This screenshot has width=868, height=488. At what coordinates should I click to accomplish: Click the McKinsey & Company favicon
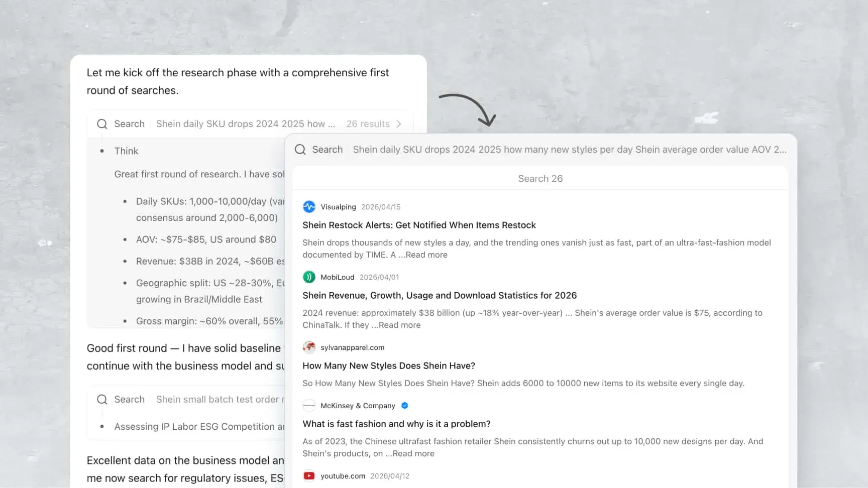309,406
